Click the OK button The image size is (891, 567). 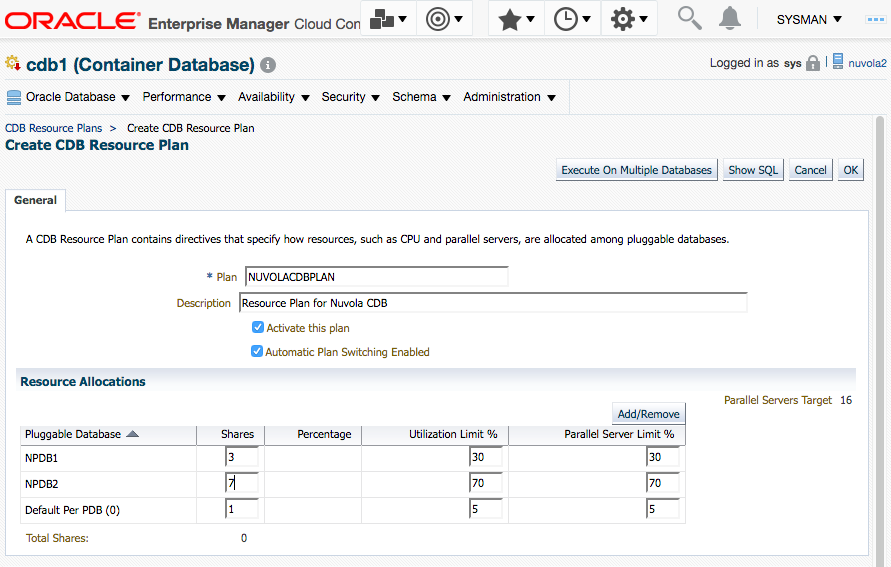[851, 170]
